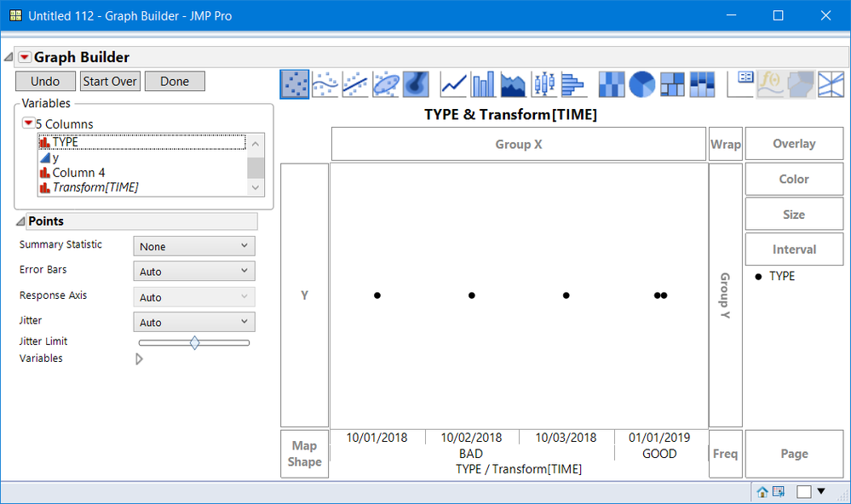Click the data point above 10/02/2018

tap(472, 295)
